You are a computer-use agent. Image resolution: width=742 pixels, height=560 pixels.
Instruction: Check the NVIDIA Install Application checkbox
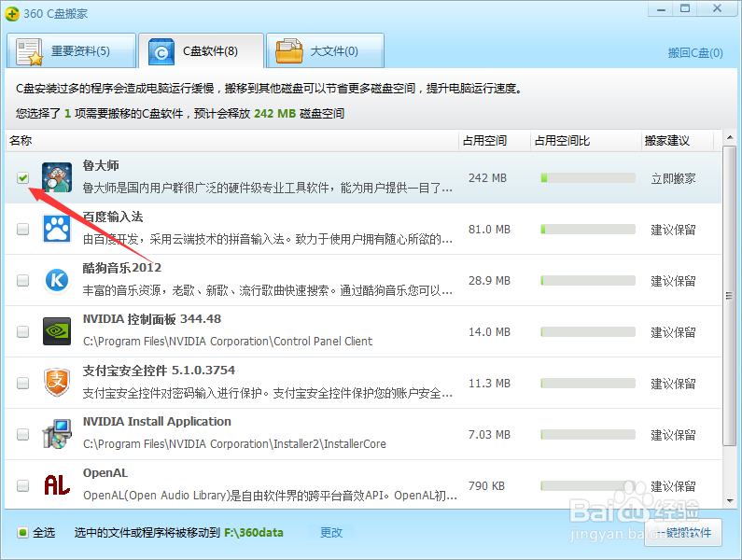point(22,434)
